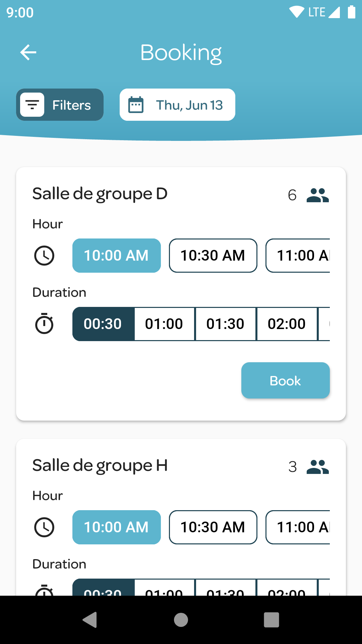The width and height of the screenshot is (362, 644).
Task: Click the clock icon in Salle H card
Action: coord(44,527)
